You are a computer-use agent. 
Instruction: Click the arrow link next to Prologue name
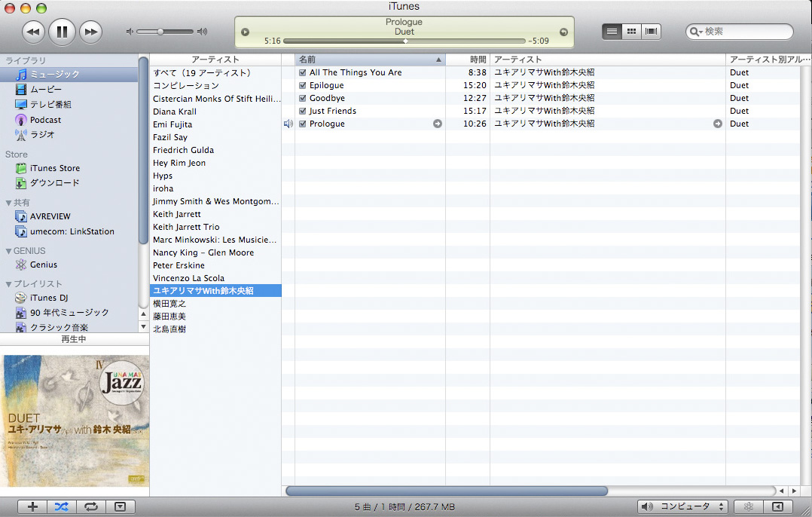pos(438,124)
